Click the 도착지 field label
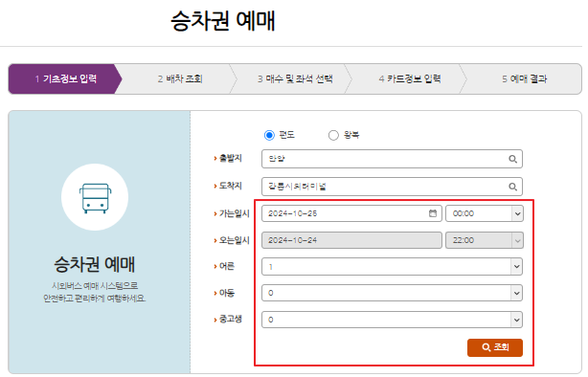This screenshot has width=588, height=377. [231, 186]
